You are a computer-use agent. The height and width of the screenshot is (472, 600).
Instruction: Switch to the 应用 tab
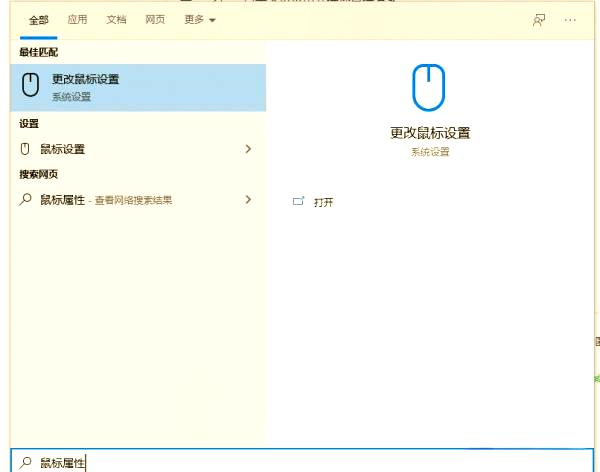coord(77,19)
